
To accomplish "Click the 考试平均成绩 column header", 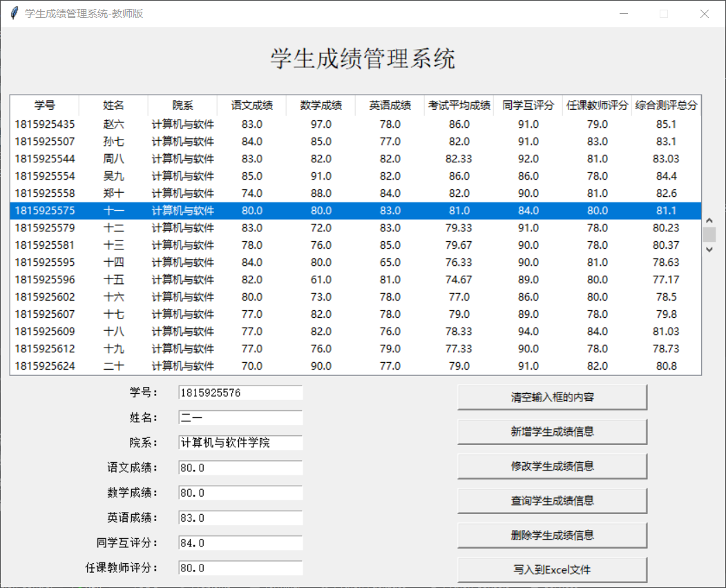I will [459, 106].
